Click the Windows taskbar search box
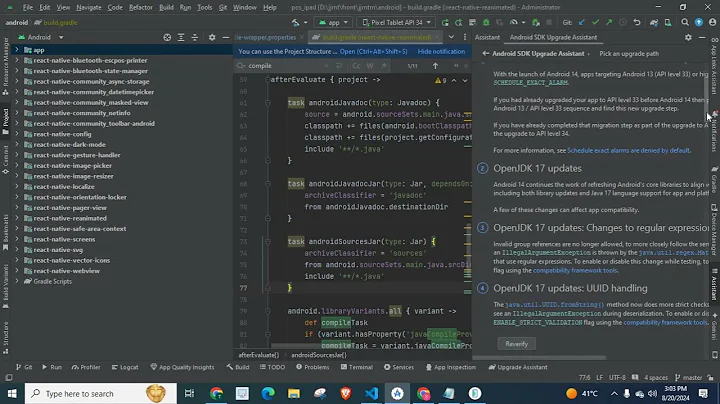 (101, 393)
